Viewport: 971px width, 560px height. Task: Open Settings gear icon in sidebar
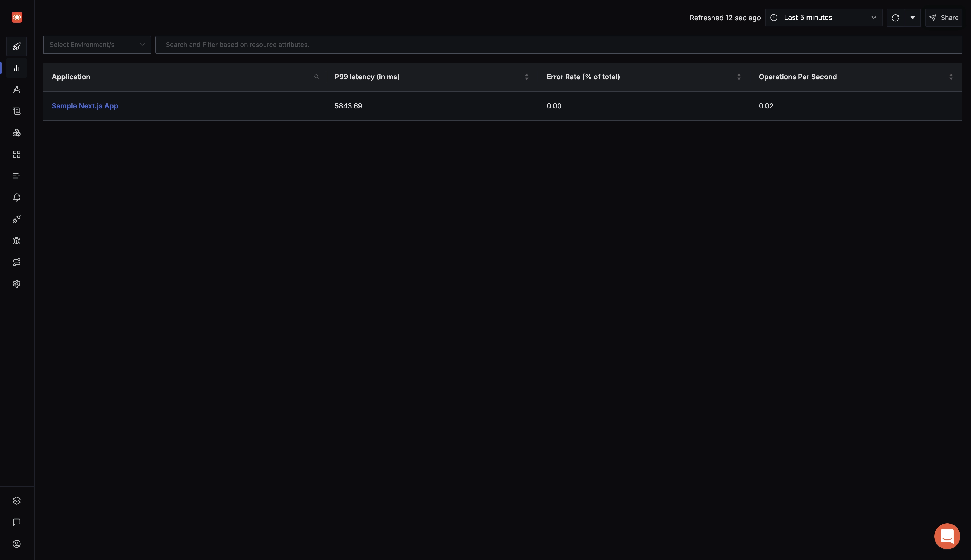pyautogui.click(x=16, y=284)
